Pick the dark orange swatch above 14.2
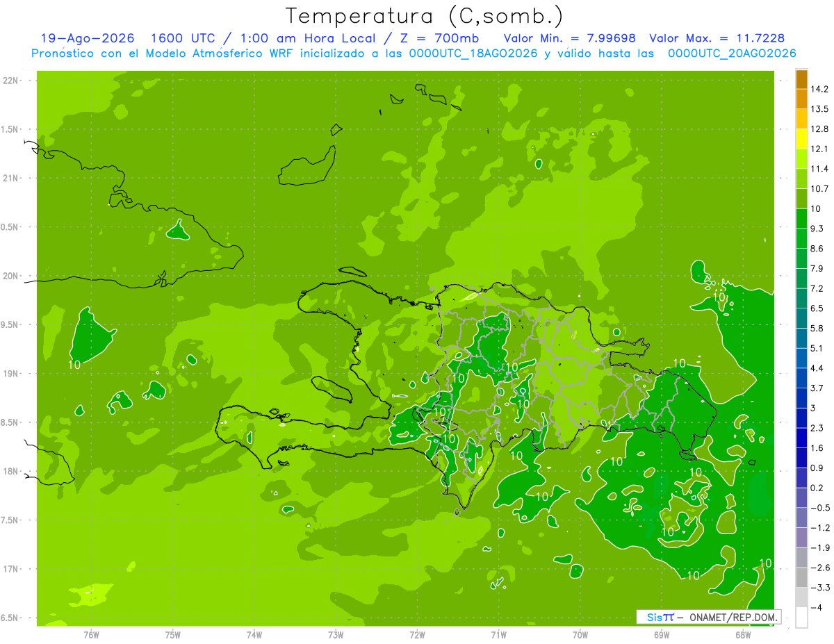 click(801, 79)
